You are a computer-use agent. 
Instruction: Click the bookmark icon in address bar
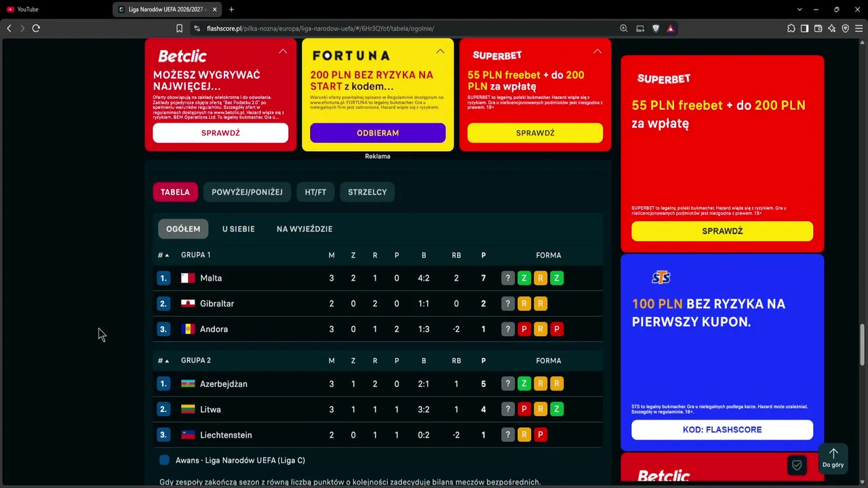coord(179,28)
